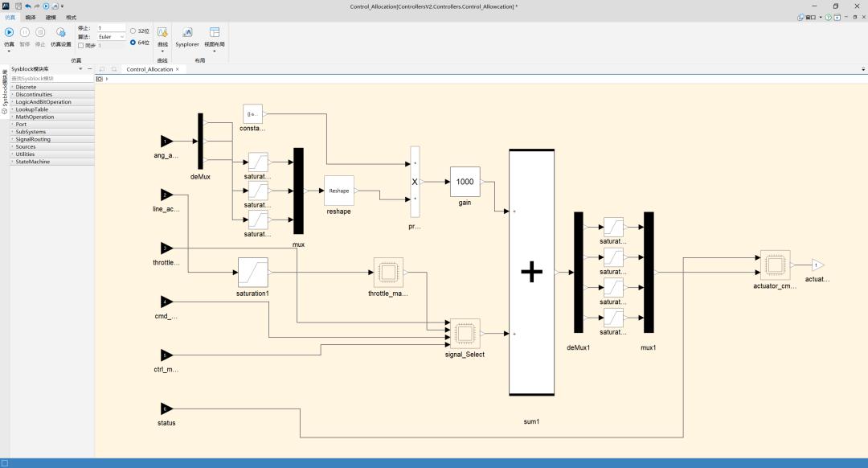
Task: Switch to the 编译 ribbon tab
Action: point(31,17)
